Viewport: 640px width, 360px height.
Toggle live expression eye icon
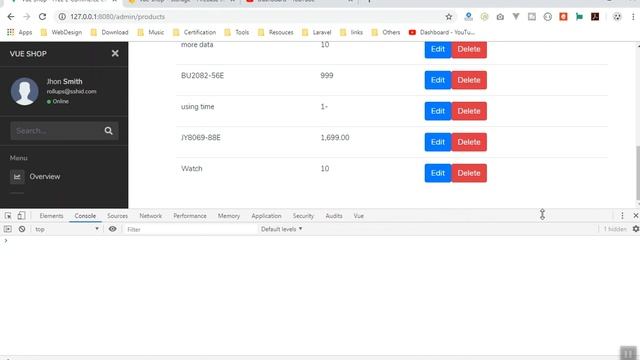click(112, 229)
